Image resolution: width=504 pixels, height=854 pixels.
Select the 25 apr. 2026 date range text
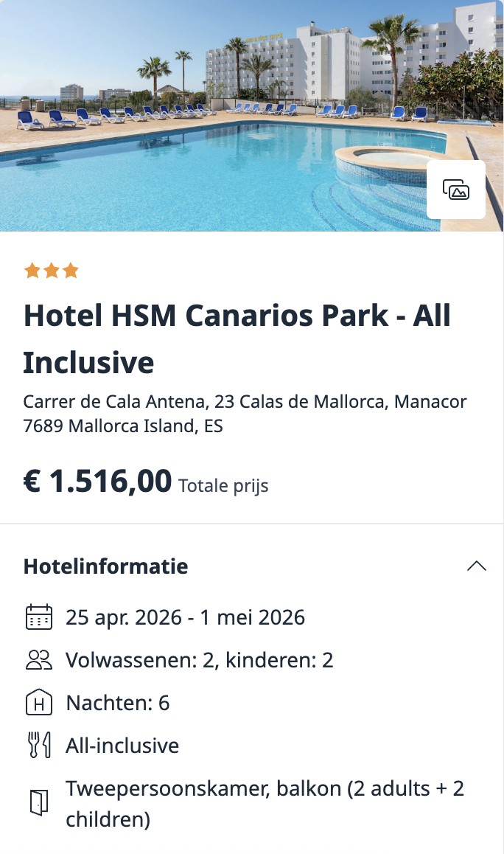184,617
